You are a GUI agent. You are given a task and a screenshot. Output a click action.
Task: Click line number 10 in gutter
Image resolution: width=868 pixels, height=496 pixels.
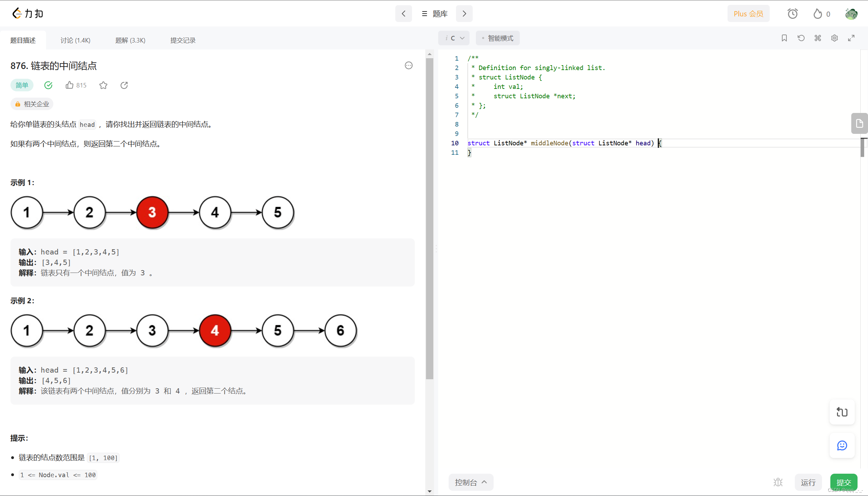[x=455, y=143]
